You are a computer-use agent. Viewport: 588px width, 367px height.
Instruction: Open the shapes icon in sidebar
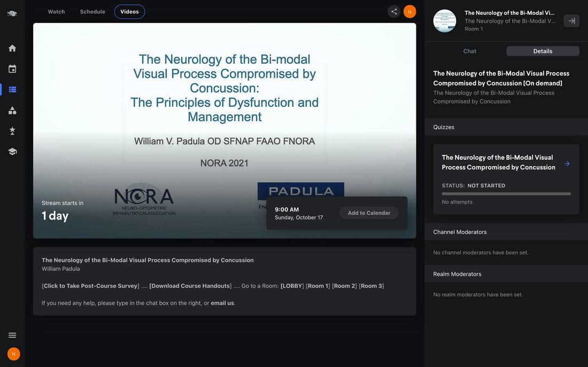coord(12,111)
